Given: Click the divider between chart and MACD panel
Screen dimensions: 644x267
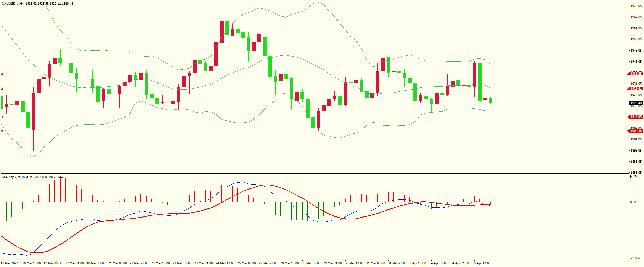Looking at the screenshot, I should point(314,174).
